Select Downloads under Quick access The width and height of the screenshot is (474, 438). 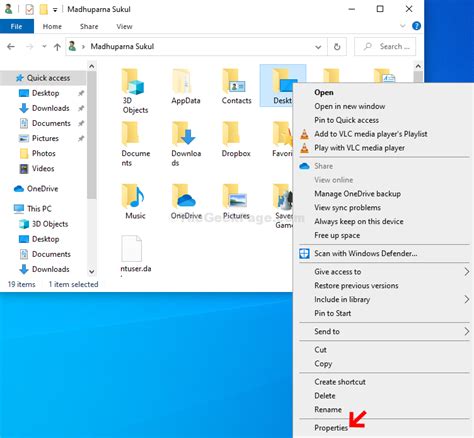(x=51, y=108)
